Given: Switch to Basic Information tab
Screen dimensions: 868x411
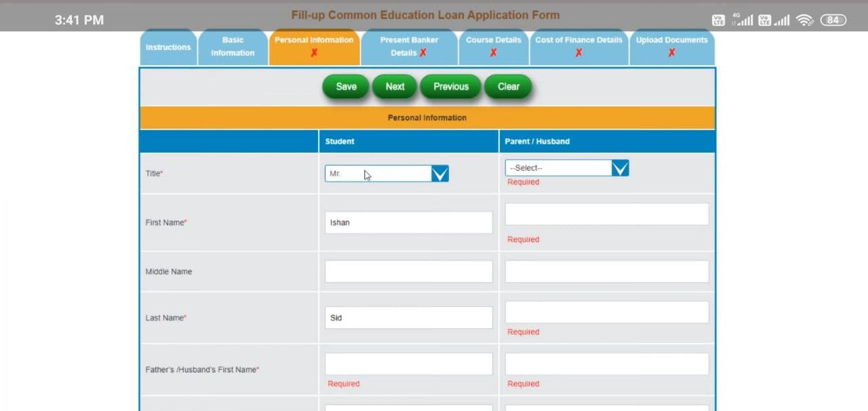Looking at the screenshot, I should pos(233,47).
